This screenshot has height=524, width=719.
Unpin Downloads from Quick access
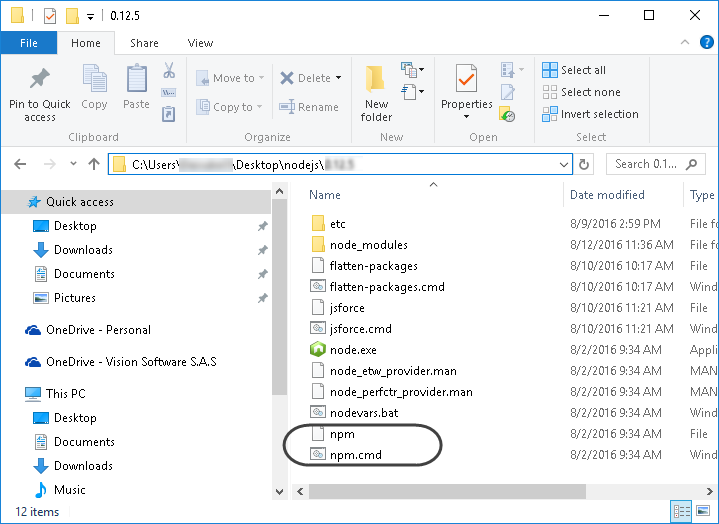click(262, 250)
